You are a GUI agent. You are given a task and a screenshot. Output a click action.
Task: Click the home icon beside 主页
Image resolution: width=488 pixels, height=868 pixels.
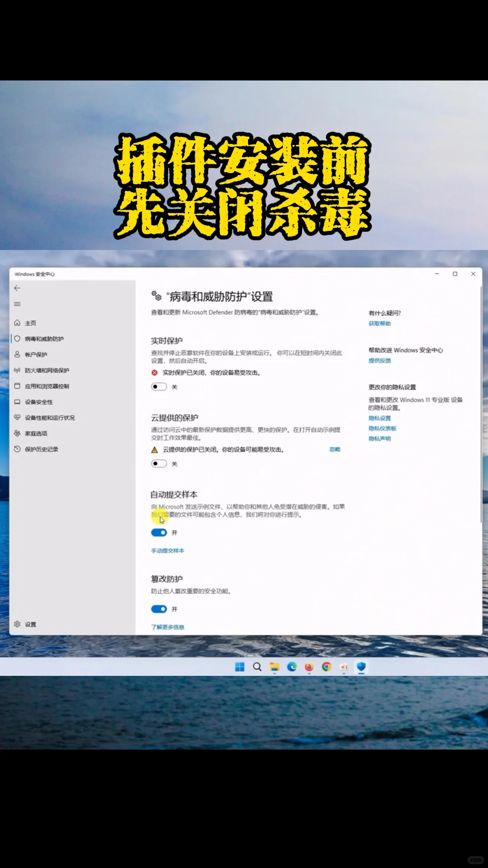(17, 323)
